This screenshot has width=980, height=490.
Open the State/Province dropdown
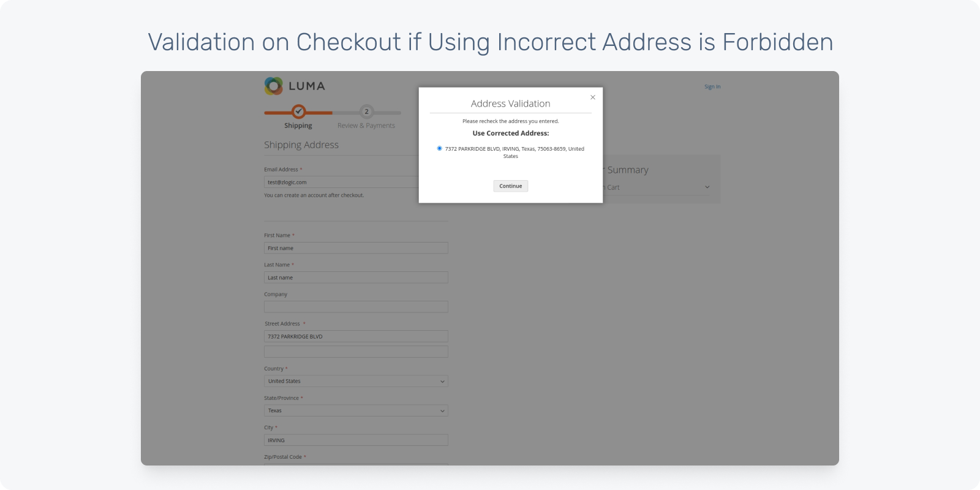pyautogui.click(x=356, y=410)
